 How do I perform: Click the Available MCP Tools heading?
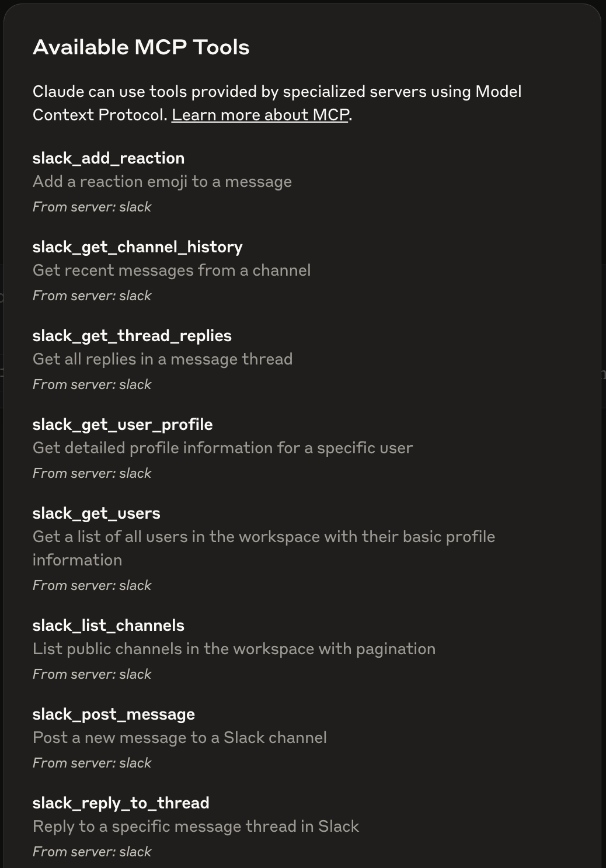141,47
